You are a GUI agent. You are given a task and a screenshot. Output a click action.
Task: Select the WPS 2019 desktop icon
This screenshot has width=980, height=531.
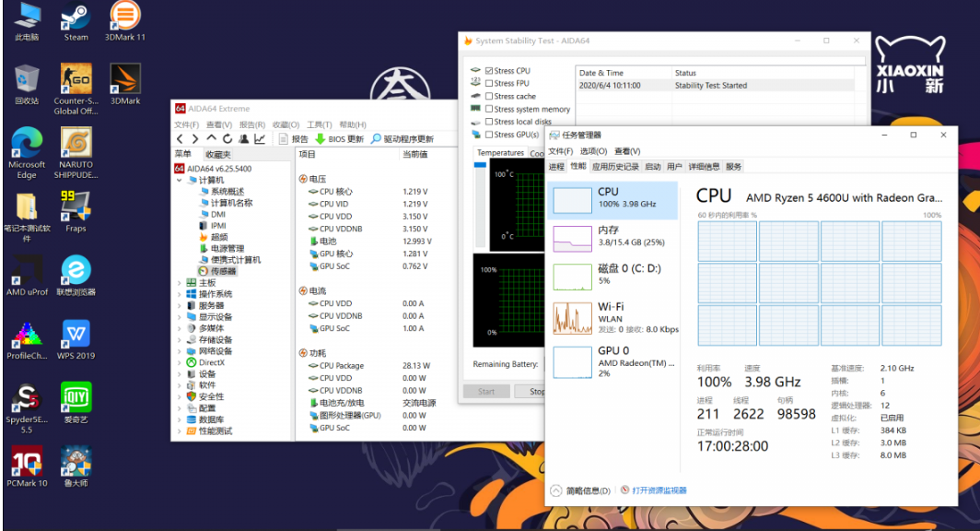click(76, 339)
